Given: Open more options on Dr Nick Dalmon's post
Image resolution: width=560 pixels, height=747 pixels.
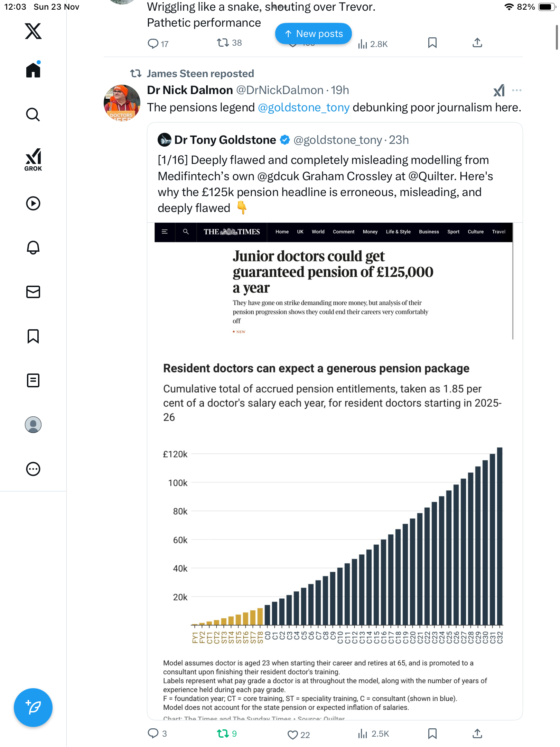Looking at the screenshot, I should click(517, 90).
